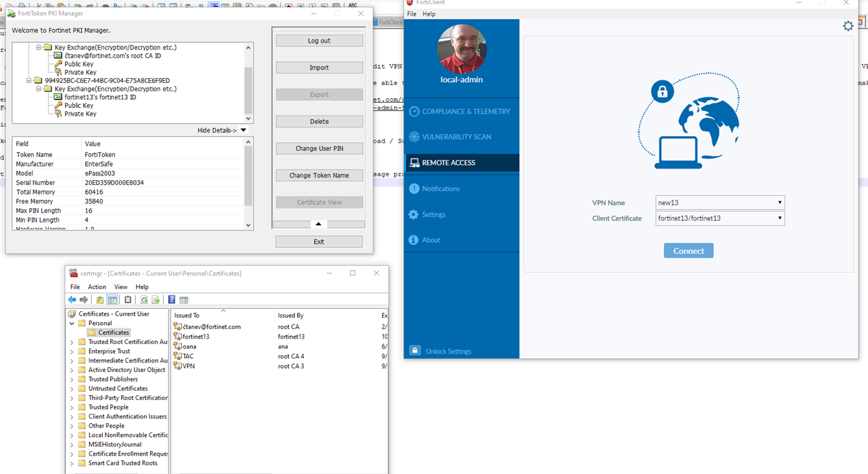This screenshot has width=868, height=474.
Task: Click the Unlock Settings padlock icon
Action: [415, 351]
